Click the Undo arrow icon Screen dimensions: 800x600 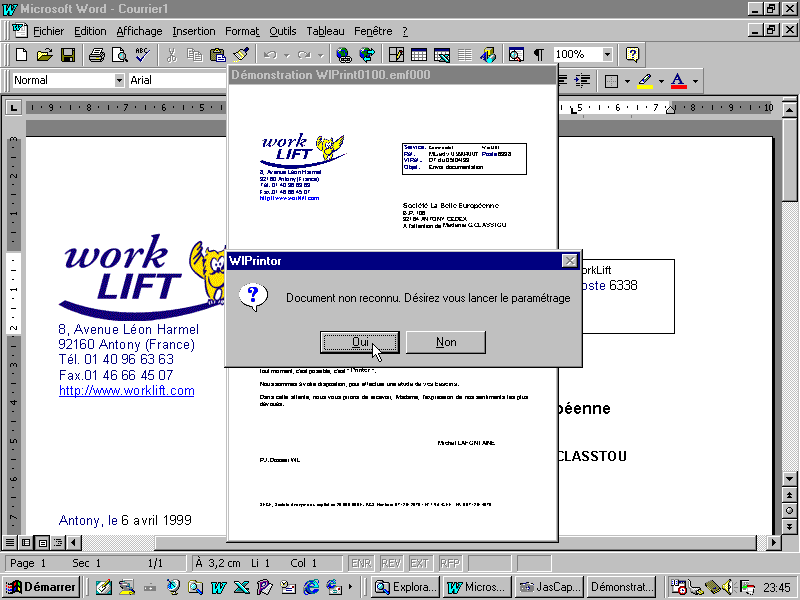pos(270,54)
